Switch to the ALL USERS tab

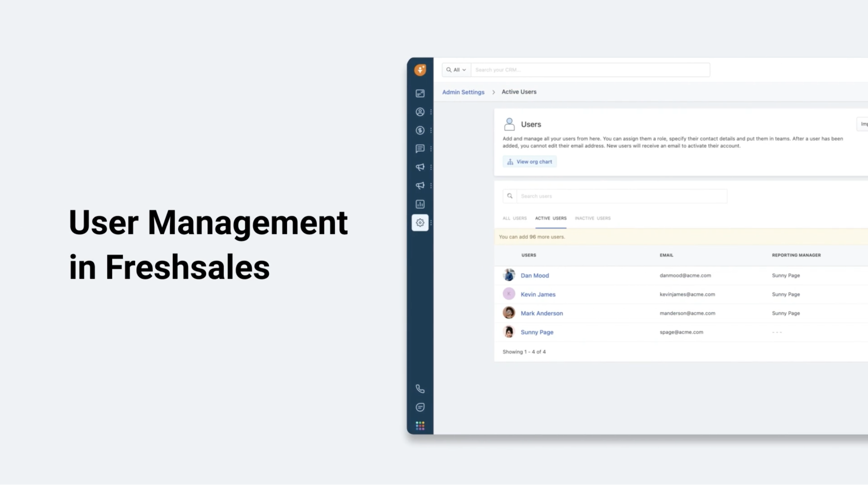(x=514, y=218)
